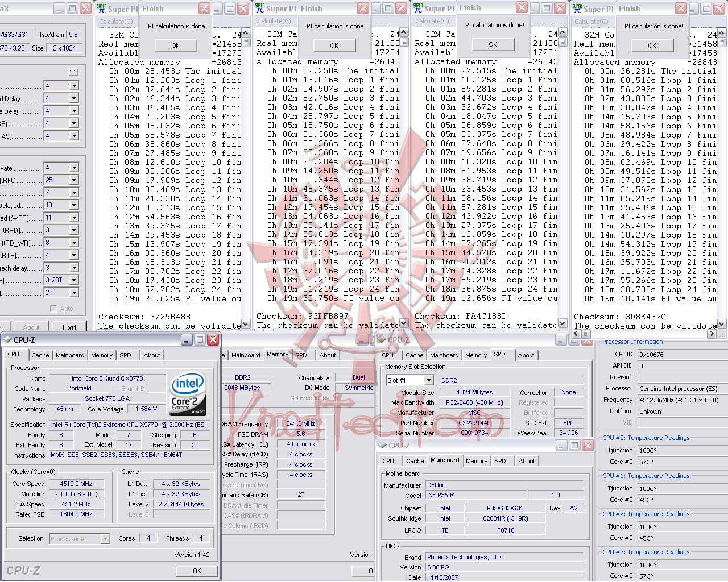Click the OK button in the CPU-Z processor window
Viewport: 728px width, 582px height.
tap(197, 571)
